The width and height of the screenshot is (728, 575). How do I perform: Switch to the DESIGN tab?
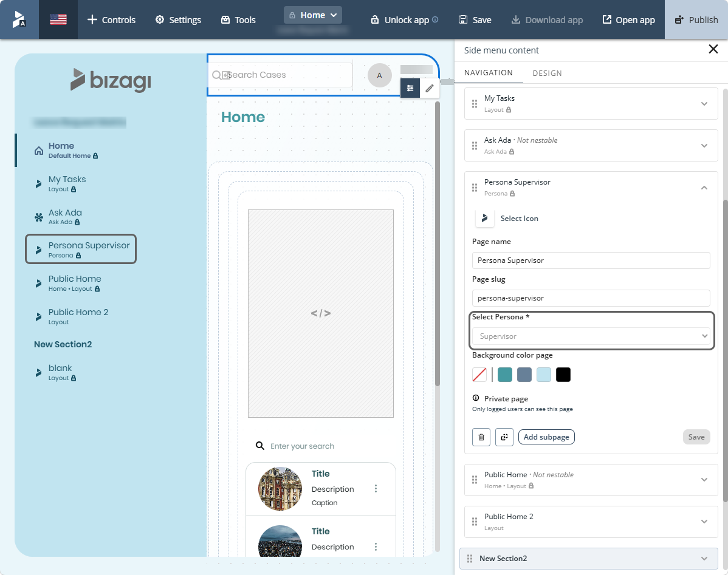tap(547, 73)
